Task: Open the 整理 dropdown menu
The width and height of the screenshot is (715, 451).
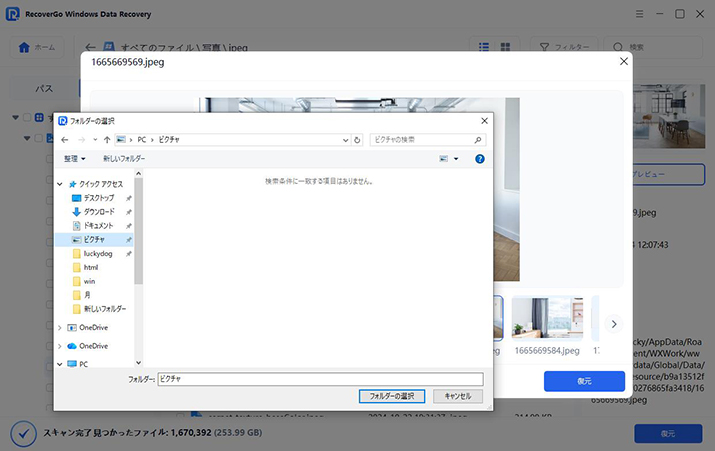Action: coord(75,159)
